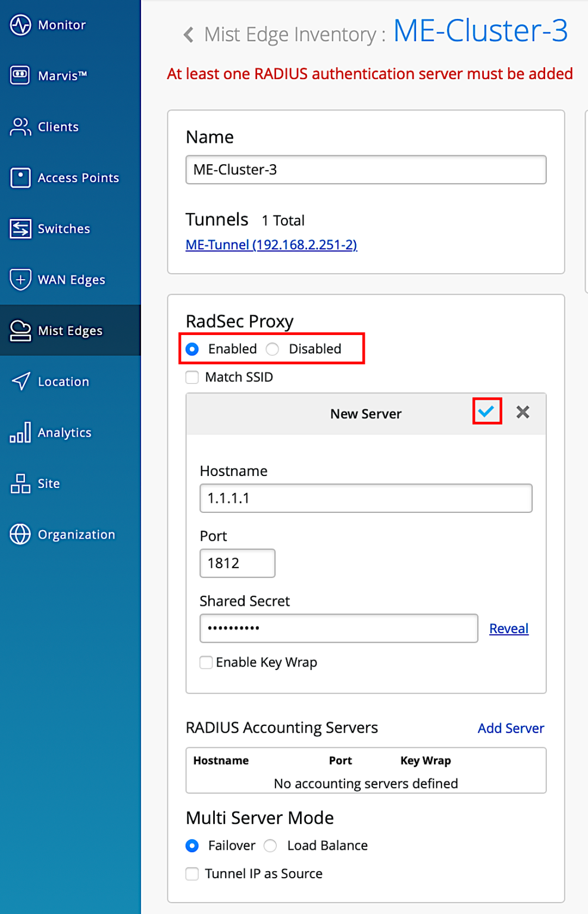This screenshot has height=914, width=588.
Task: Switch Multi Server Mode to Load Balance
Action: (270, 846)
